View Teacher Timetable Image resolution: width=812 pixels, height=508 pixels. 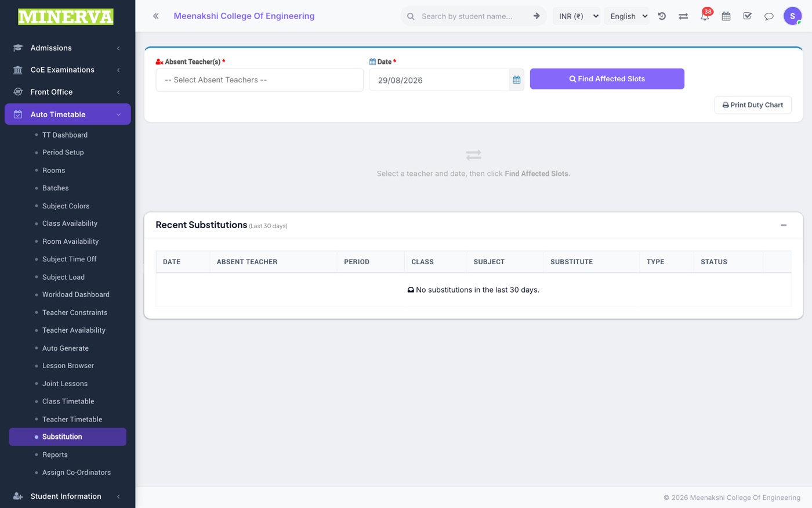pyautogui.click(x=72, y=419)
